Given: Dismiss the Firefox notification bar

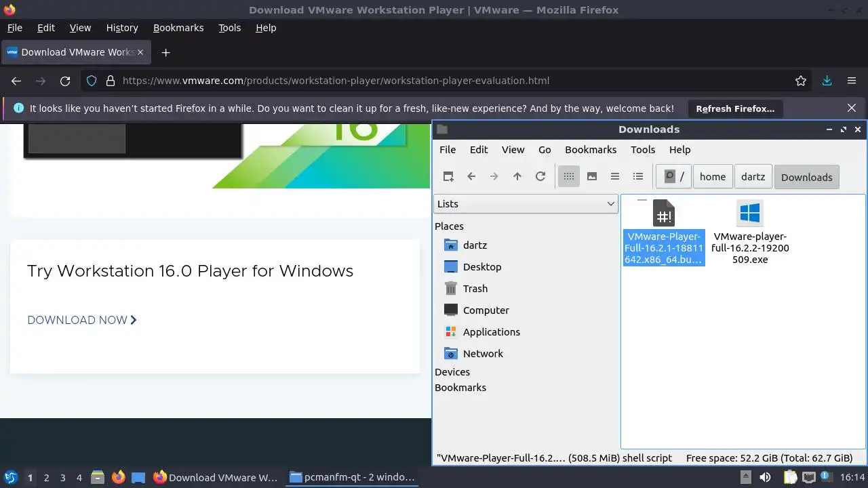Looking at the screenshot, I should tap(852, 108).
